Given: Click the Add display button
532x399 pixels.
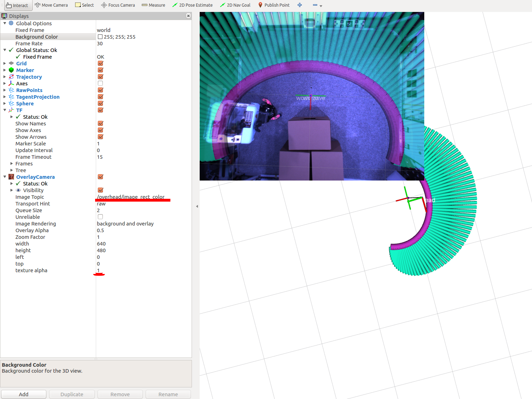Looking at the screenshot, I should [24, 394].
